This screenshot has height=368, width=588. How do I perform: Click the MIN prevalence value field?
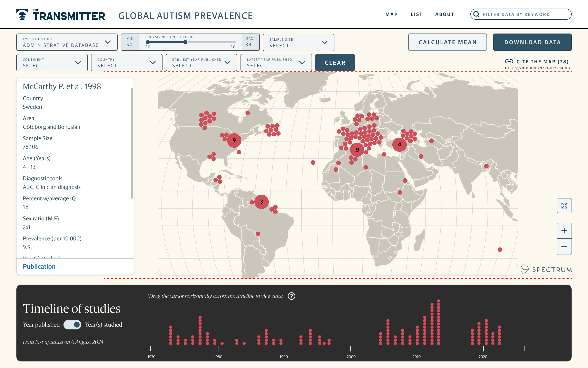point(129,42)
